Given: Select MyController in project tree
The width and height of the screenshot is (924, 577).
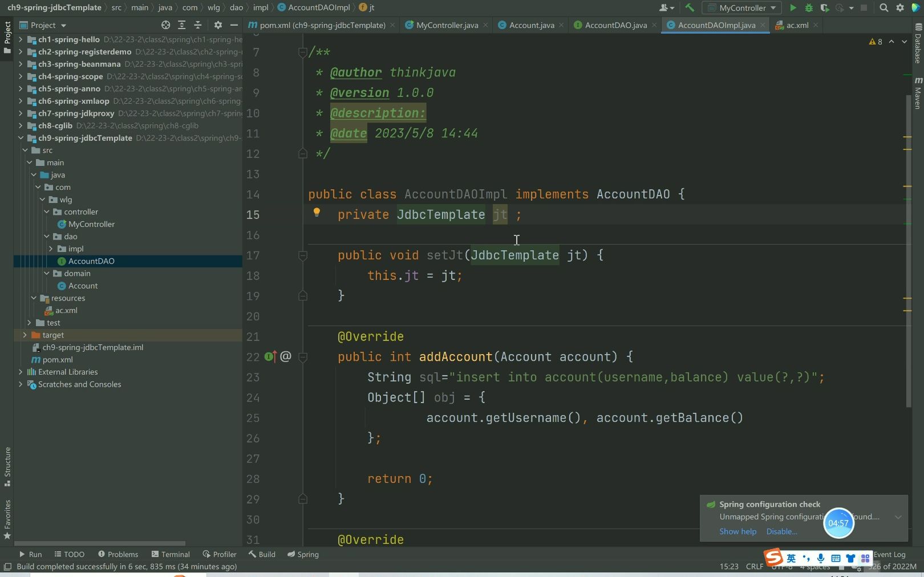Looking at the screenshot, I should point(91,224).
